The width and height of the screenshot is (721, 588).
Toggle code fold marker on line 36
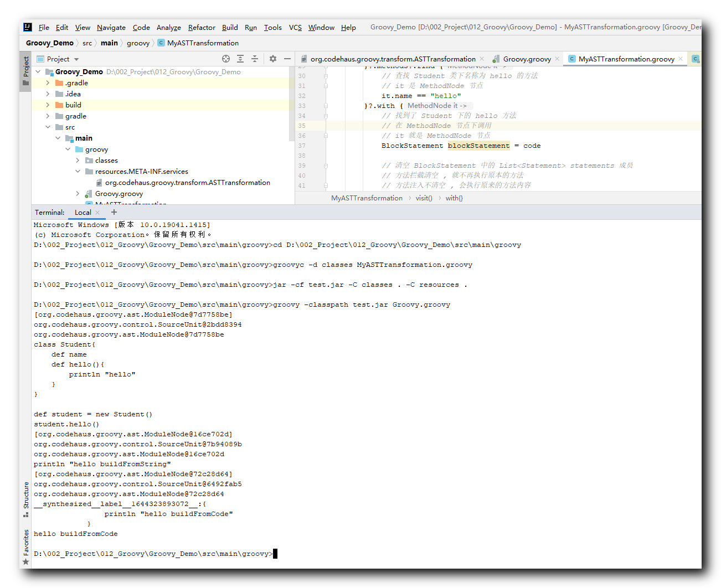coord(326,136)
